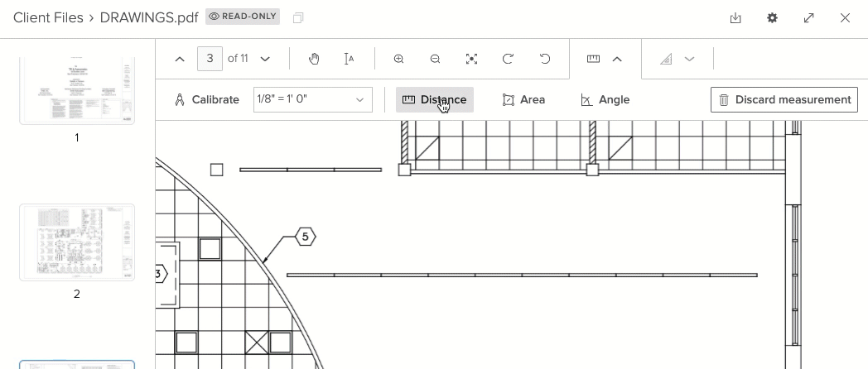868x369 pixels.
Task: Click the Calibrate button
Action: click(x=206, y=99)
